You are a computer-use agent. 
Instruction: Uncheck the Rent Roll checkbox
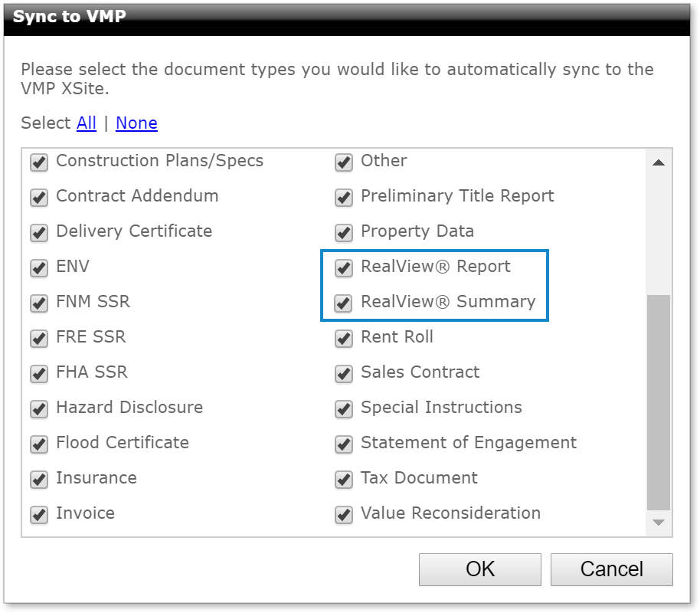click(344, 339)
